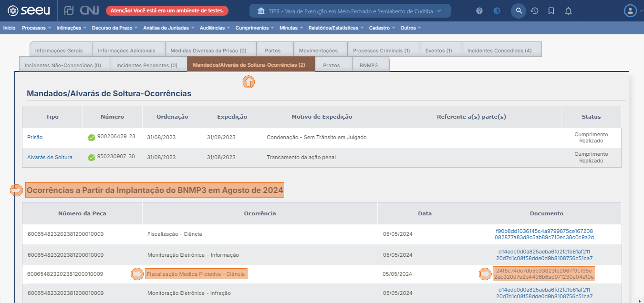Expand the Minutas menu

click(x=291, y=28)
